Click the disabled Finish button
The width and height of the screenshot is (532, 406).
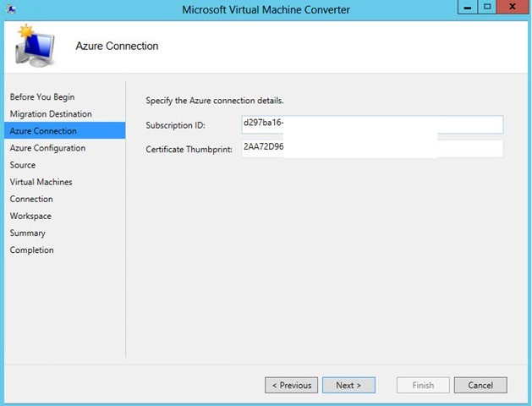click(423, 386)
